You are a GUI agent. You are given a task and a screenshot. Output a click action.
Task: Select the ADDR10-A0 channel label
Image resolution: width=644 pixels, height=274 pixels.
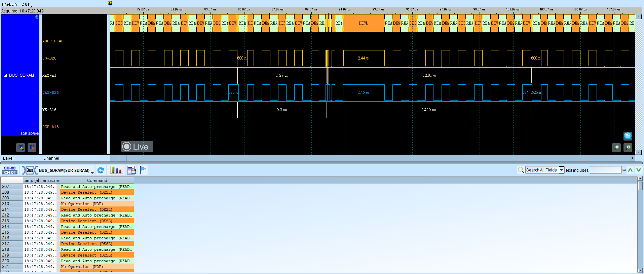click(x=53, y=41)
